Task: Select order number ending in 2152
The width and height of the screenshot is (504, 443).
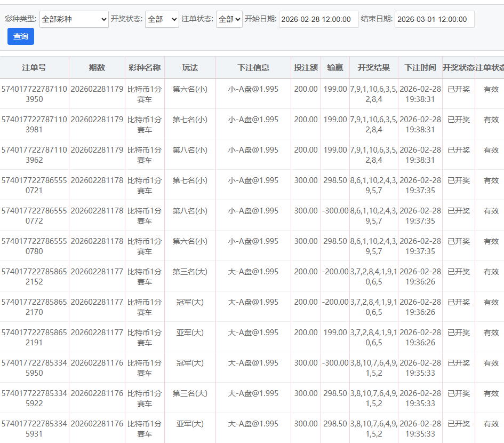Action: (34, 276)
